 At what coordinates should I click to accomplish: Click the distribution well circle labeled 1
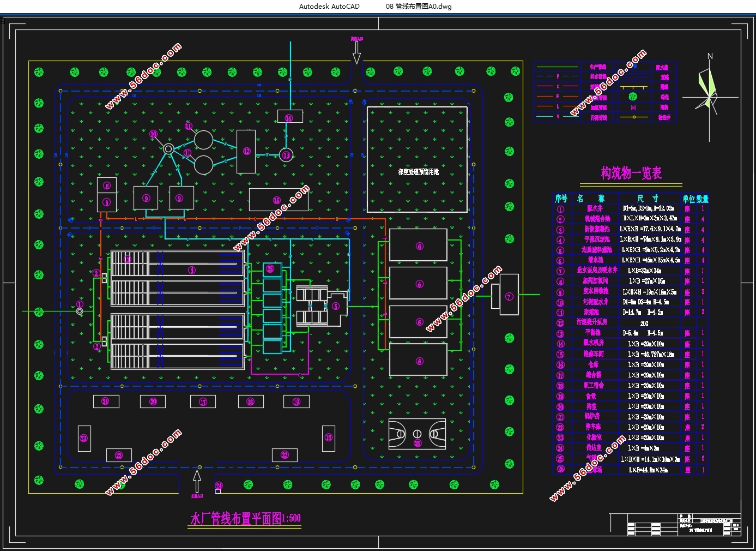pyautogui.click(x=80, y=311)
